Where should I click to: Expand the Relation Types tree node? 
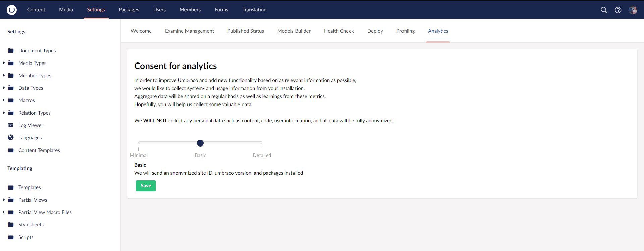pyautogui.click(x=4, y=113)
